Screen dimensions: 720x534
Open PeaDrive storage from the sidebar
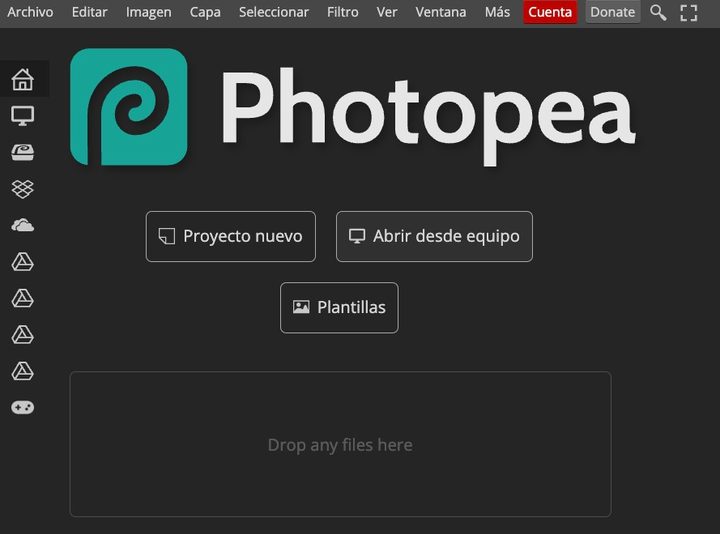[22, 152]
